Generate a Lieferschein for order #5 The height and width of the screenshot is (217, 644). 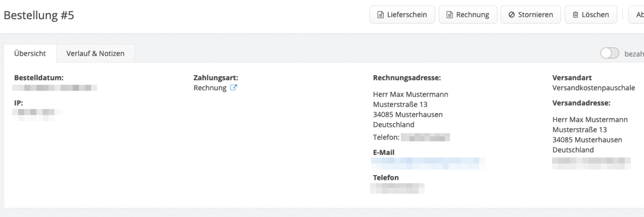(402, 14)
